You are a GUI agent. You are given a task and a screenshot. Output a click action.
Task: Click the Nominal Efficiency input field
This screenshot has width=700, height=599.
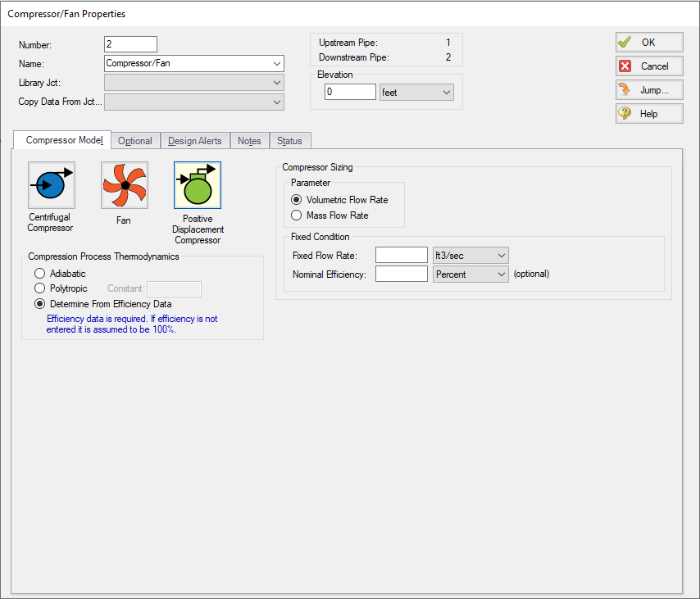point(402,275)
